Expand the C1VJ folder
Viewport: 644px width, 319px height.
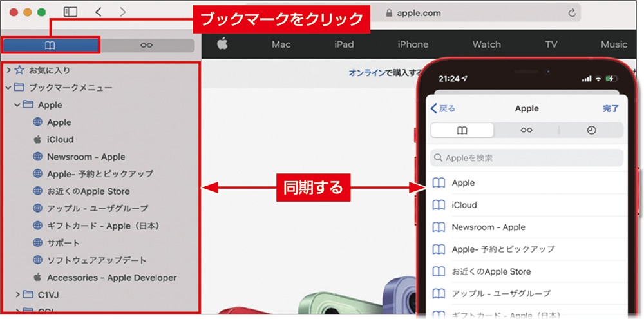click(x=17, y=295)
